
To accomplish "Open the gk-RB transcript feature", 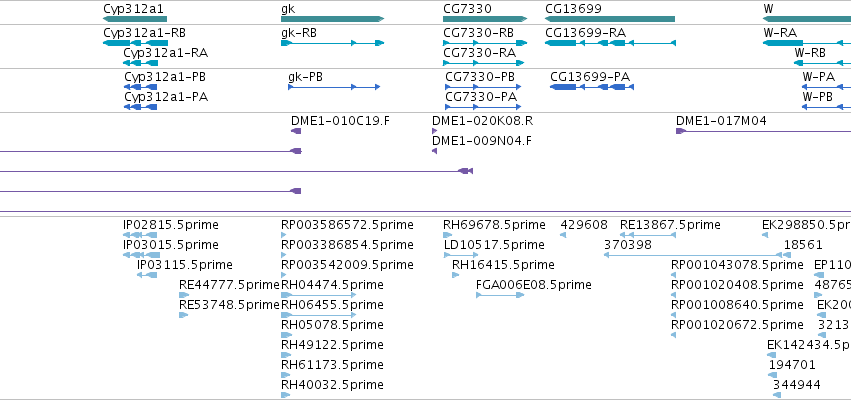I will 332,43.
